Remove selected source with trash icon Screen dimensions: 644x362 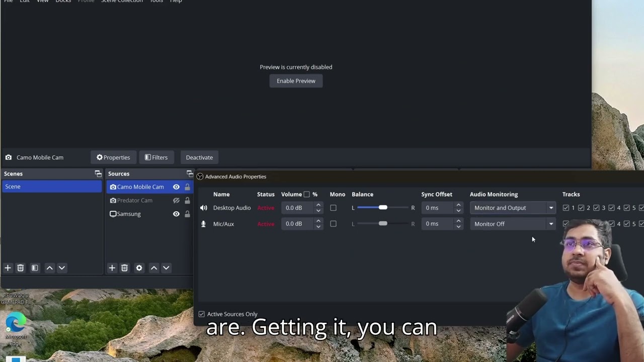[x=125, y=268]
